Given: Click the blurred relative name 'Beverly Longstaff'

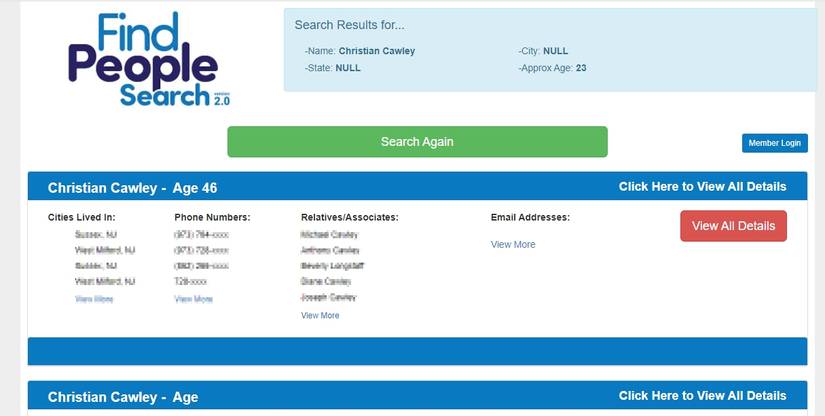Looking at the screenshot, I should [x=333, y=266].
